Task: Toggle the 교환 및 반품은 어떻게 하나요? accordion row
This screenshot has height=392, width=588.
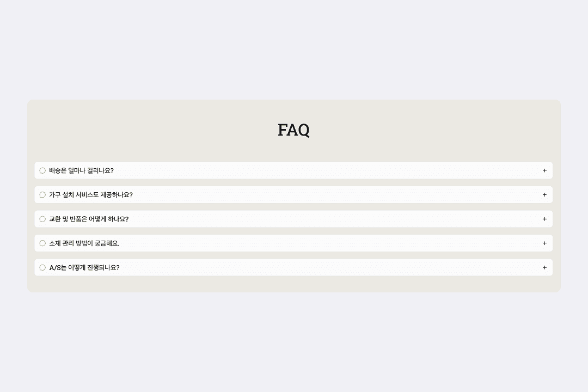Action: (294, 219)
